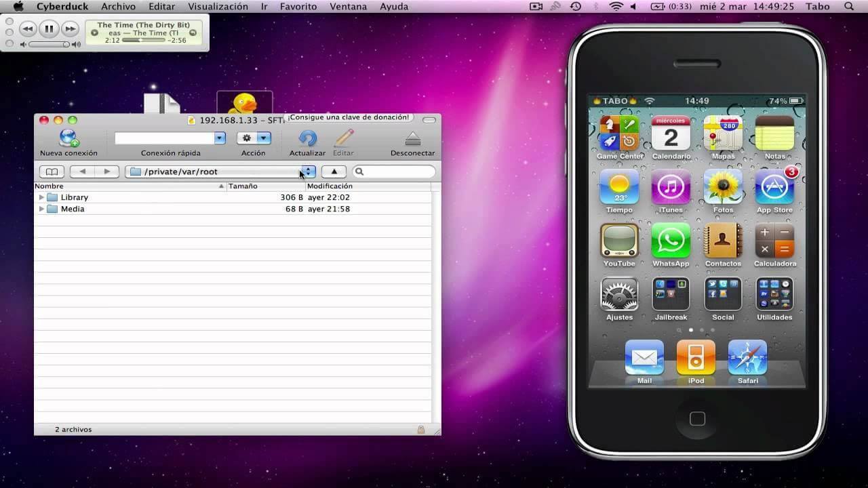Viewport: 868px width, 488px height.
Task: Click the Actualizar refresh icon
Action: click(307, 138)
